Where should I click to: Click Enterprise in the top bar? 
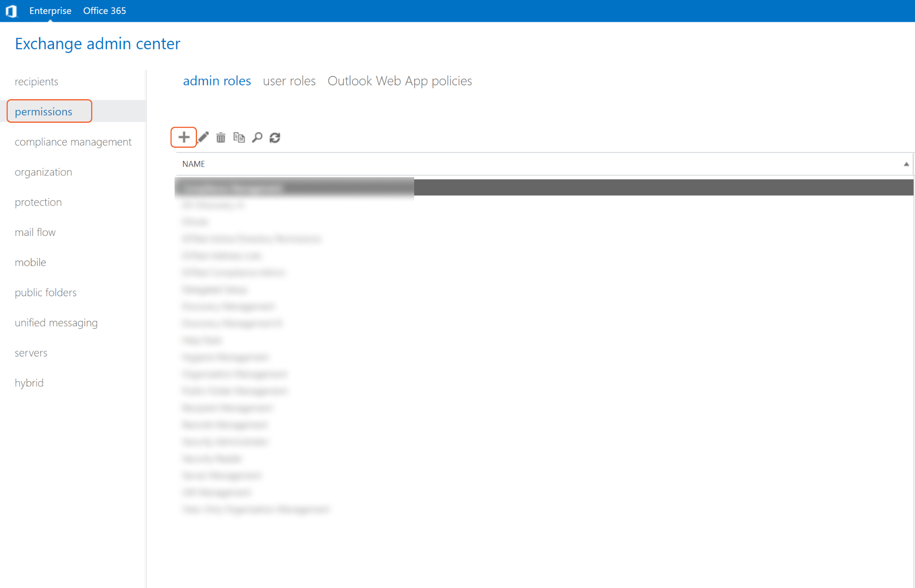[50, 11]
